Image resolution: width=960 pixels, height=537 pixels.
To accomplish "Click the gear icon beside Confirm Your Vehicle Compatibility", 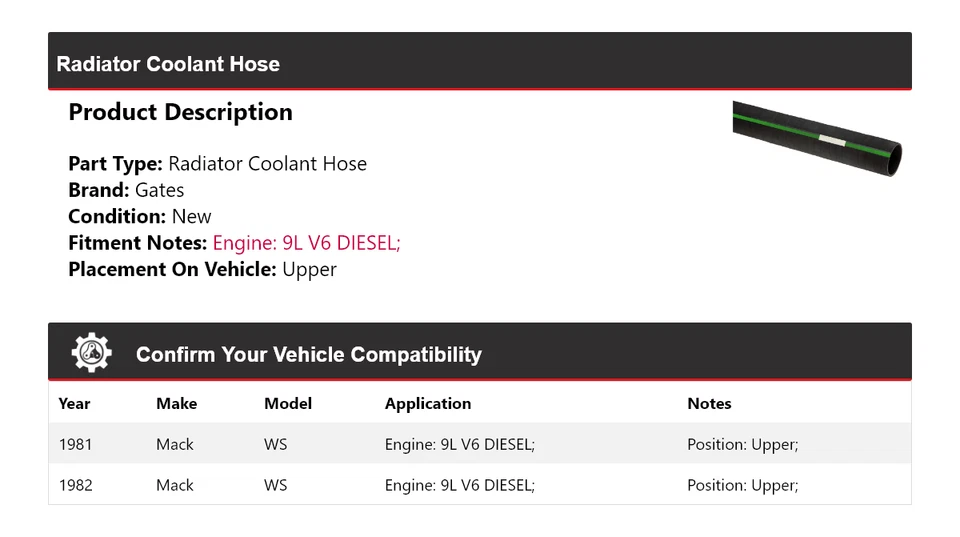I will [91, 353].
